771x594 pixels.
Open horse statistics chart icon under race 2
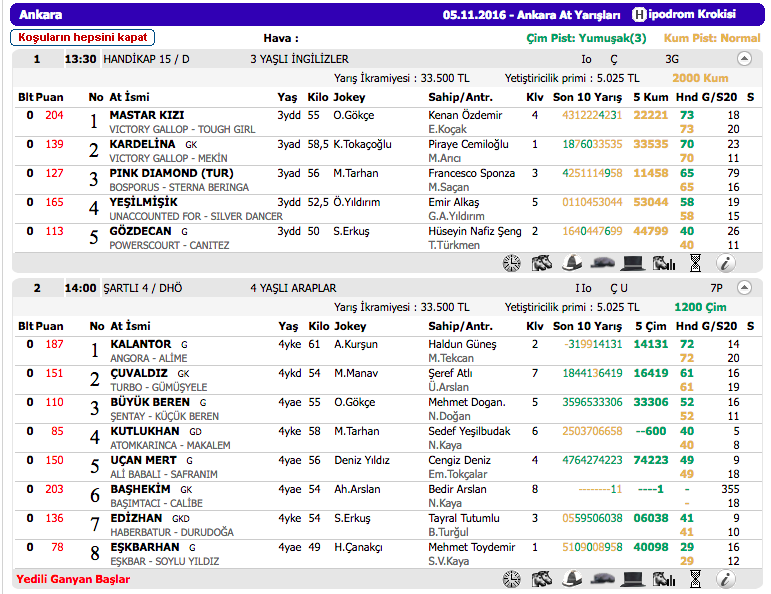[663, 578]
